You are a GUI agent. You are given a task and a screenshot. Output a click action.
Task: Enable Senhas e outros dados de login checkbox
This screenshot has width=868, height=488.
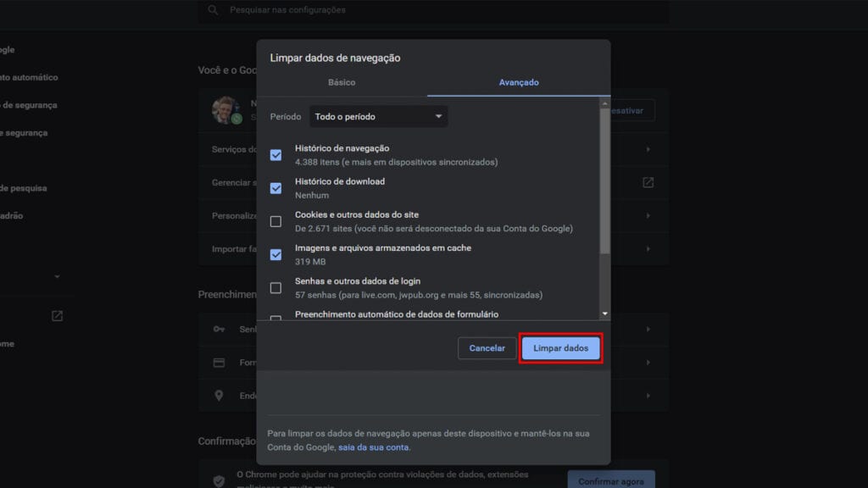[275, 288]
